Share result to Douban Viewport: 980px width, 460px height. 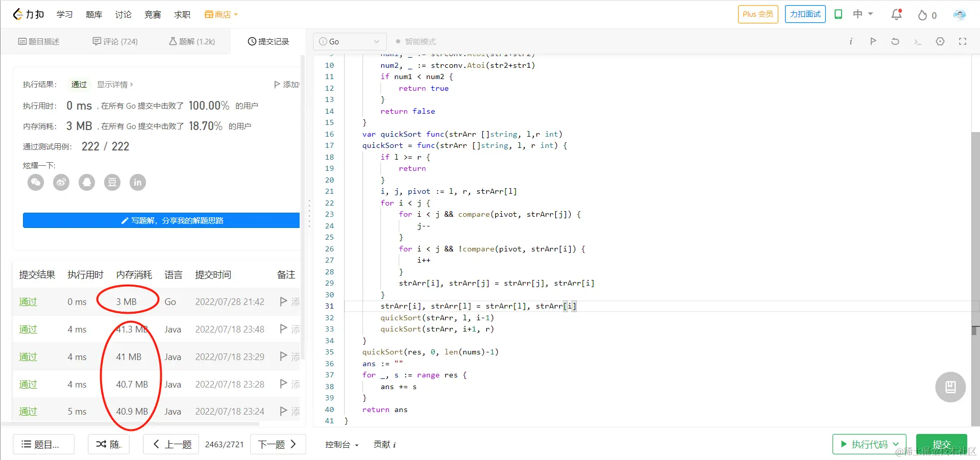(x=112, y=182)
